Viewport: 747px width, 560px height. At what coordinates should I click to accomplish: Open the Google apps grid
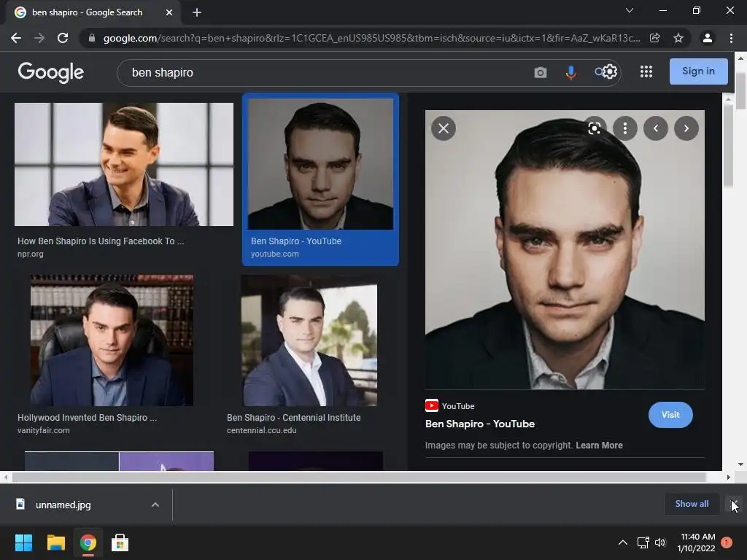(646, 71)
